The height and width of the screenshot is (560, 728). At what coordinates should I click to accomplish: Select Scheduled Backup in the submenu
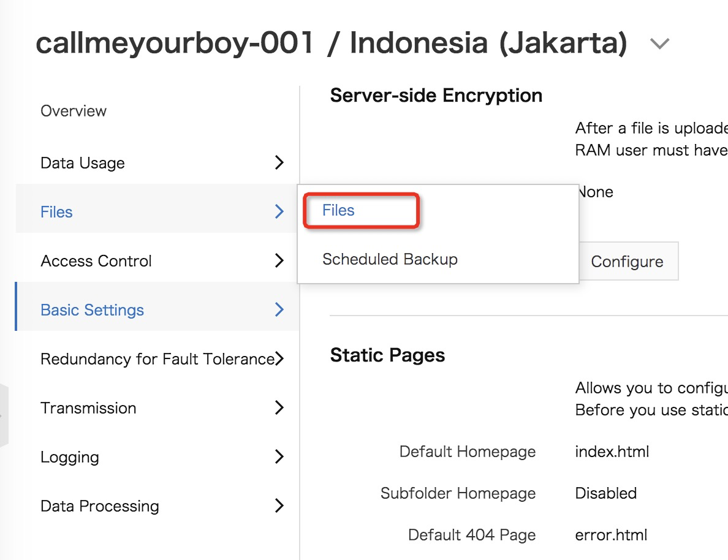point(390,259)
